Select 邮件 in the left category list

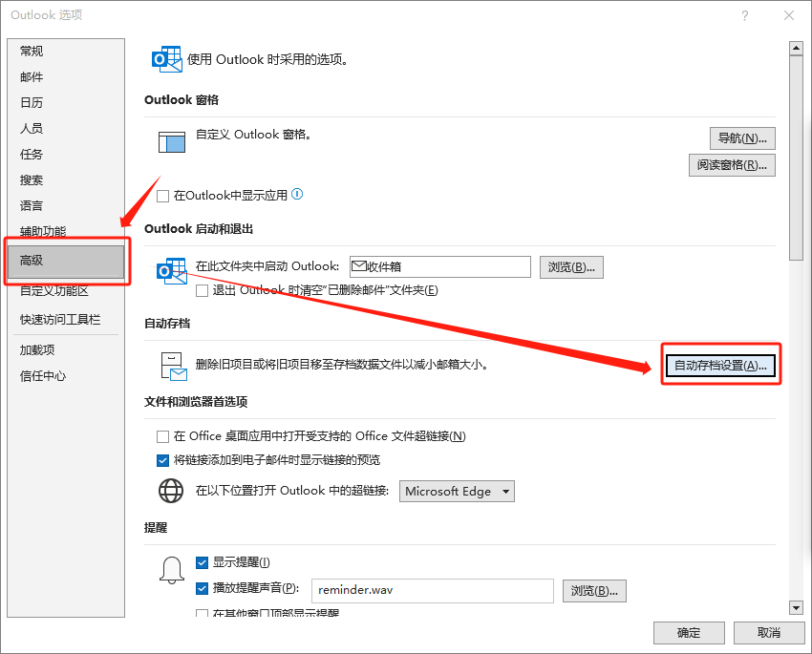(32, 77)
